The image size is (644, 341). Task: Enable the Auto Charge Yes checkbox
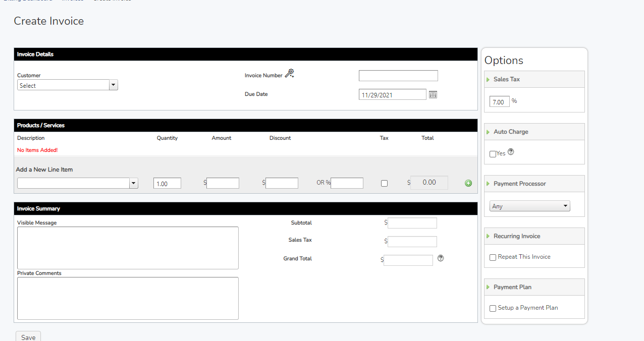click(493, 154)
